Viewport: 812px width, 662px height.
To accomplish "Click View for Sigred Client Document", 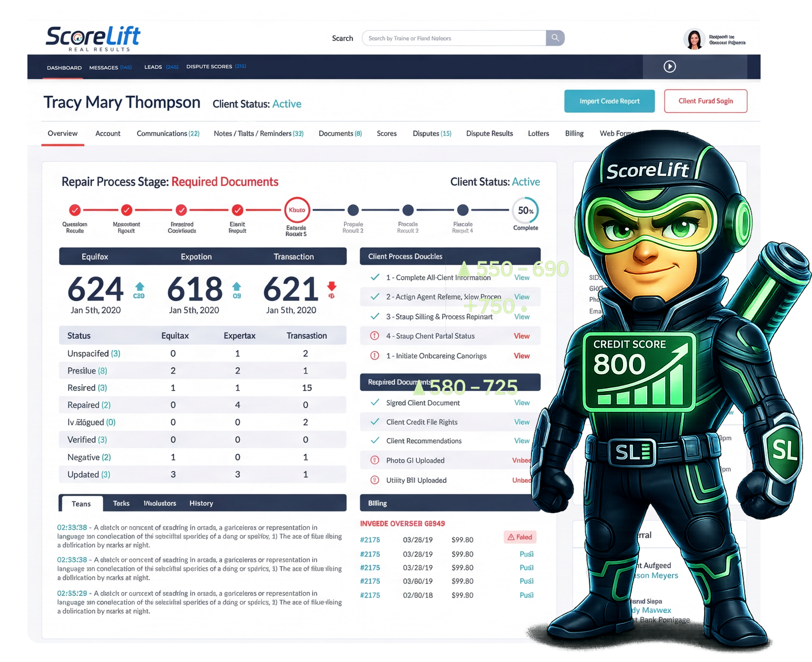I will pyautogui.click(x=521, y=403).
